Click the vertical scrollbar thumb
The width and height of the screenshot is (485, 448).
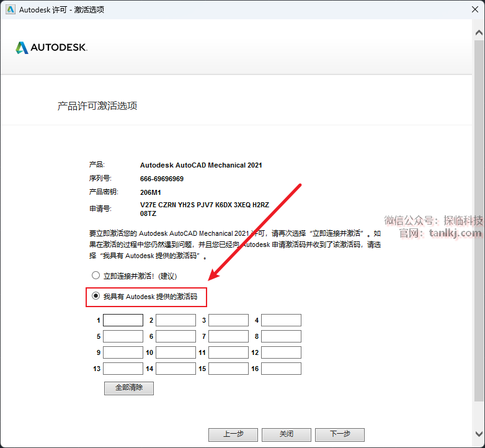[x=479, y=220]
